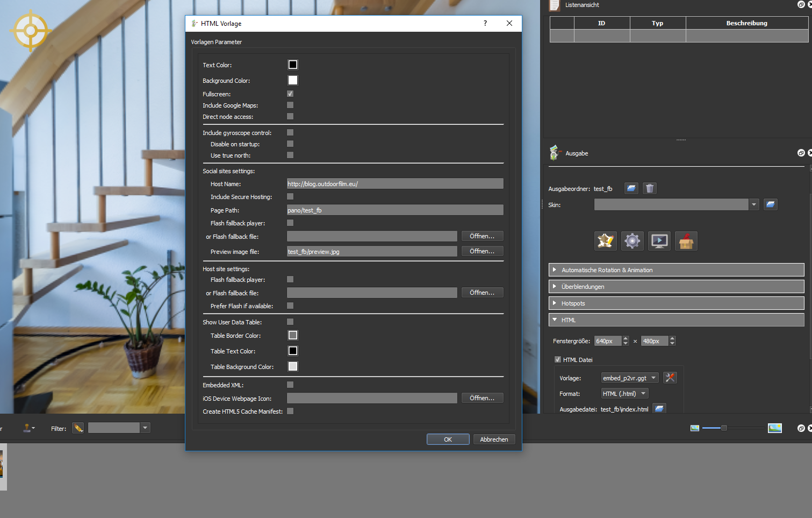The image size is (812, 518).
Task: Enable Include Secure Hosting checkbox
Action: tap(290, 196)
